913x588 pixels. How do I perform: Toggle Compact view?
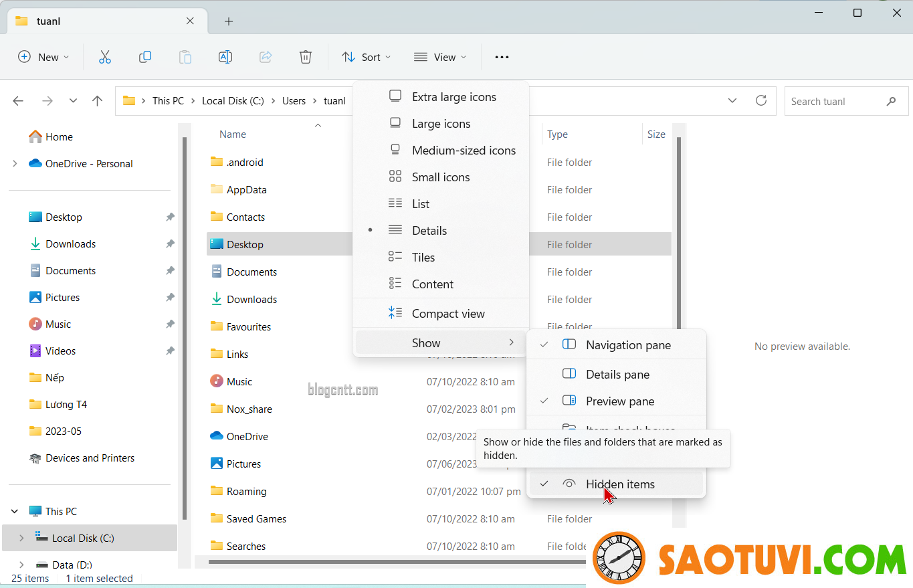pyautogui.click(x=441, y=314)
